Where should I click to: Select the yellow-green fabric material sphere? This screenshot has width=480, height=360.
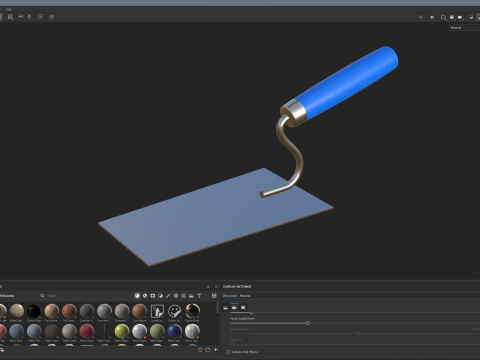coord(122,331)
